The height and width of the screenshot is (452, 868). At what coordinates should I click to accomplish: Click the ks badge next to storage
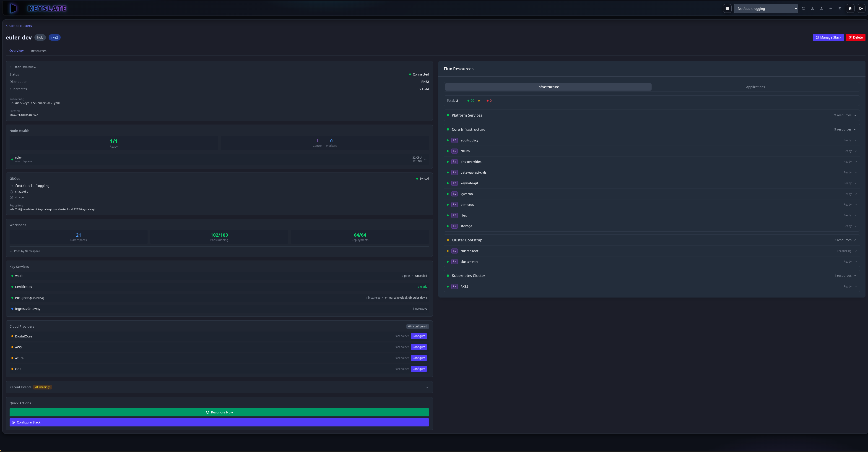click(x=454, y=226)
